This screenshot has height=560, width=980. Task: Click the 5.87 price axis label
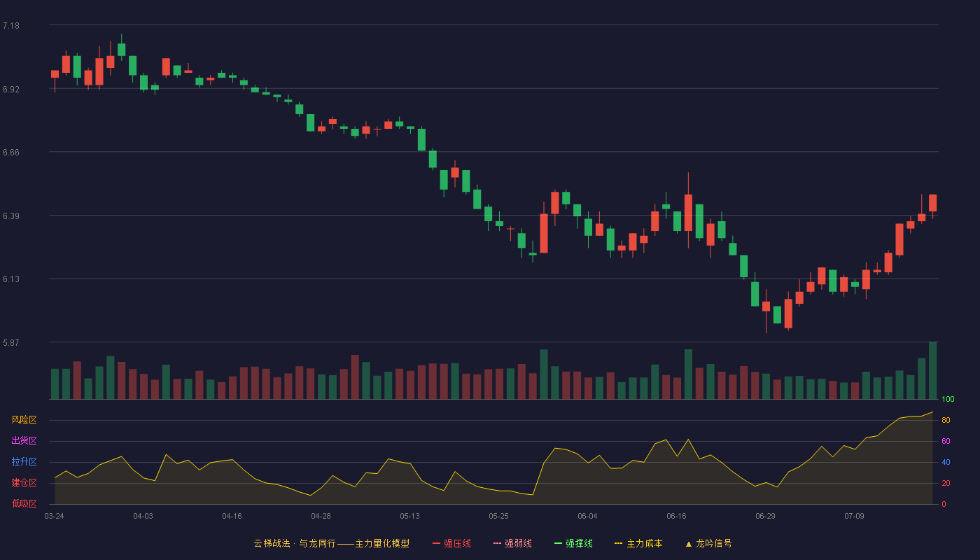11,343
